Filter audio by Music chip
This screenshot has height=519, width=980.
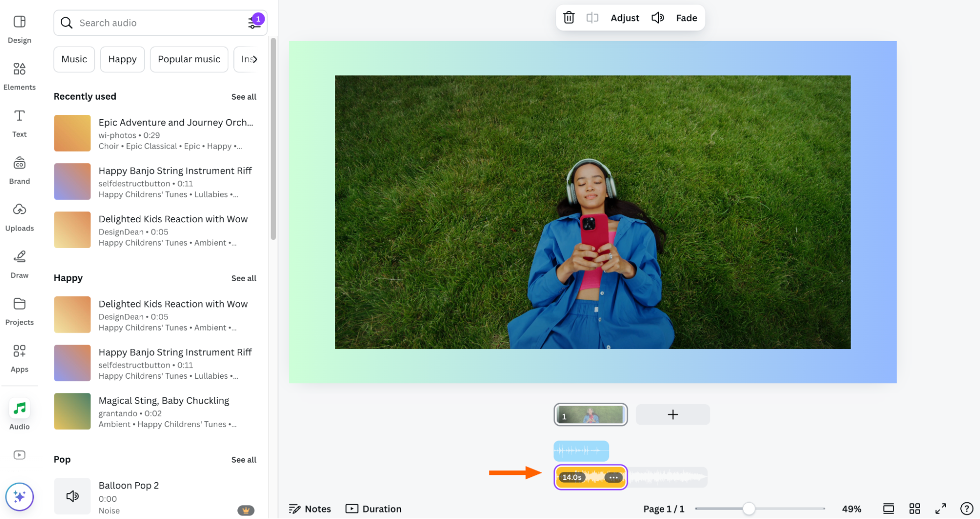[x=74, y=59]
